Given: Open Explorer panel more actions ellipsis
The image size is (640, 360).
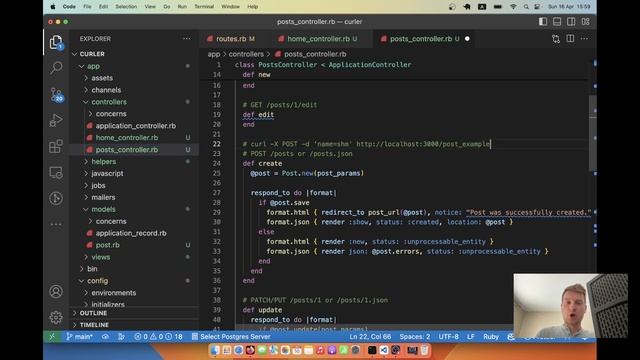Looking at the screenshot, I should point(187,39).
